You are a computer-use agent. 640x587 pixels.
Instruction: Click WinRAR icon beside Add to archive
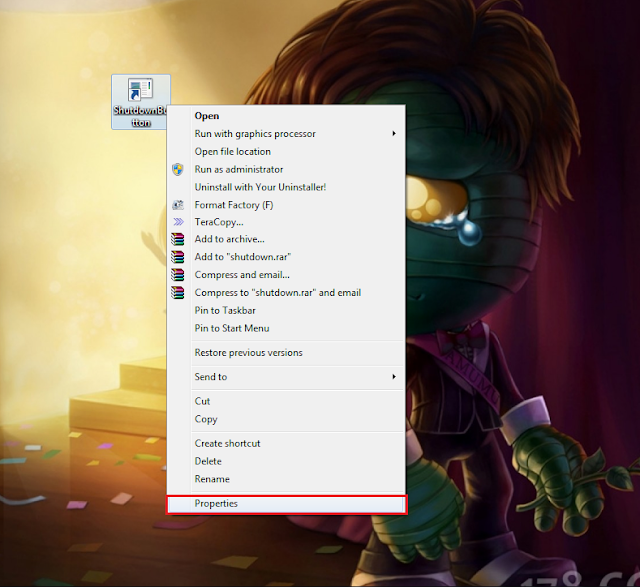(178, 239)
